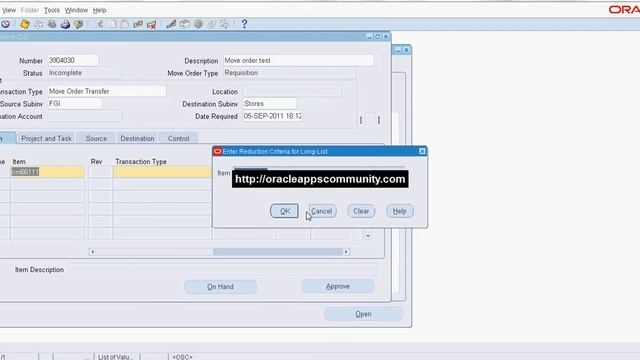Click the horizontal scrollbar thumb

[278, 252]
